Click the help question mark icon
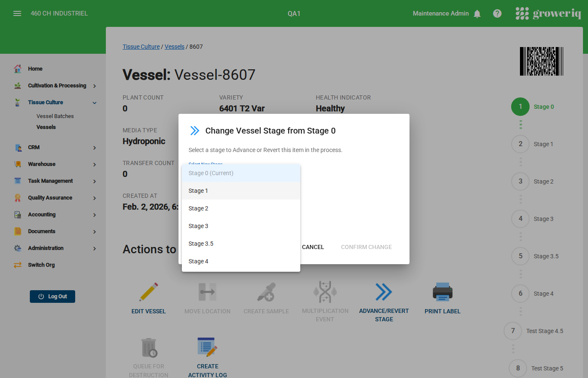Image resolution: width=588 pixels, height=378 pixels. pos(497,13)
